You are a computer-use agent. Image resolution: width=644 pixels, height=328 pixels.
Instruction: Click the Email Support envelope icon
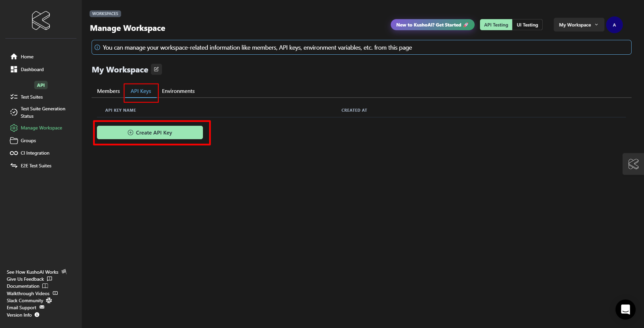click(42, 307)
